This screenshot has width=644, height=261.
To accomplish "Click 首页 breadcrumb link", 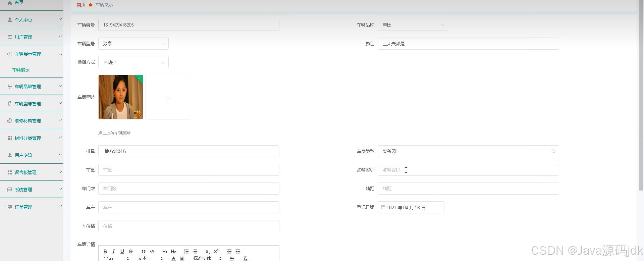I will coord(81,5).
